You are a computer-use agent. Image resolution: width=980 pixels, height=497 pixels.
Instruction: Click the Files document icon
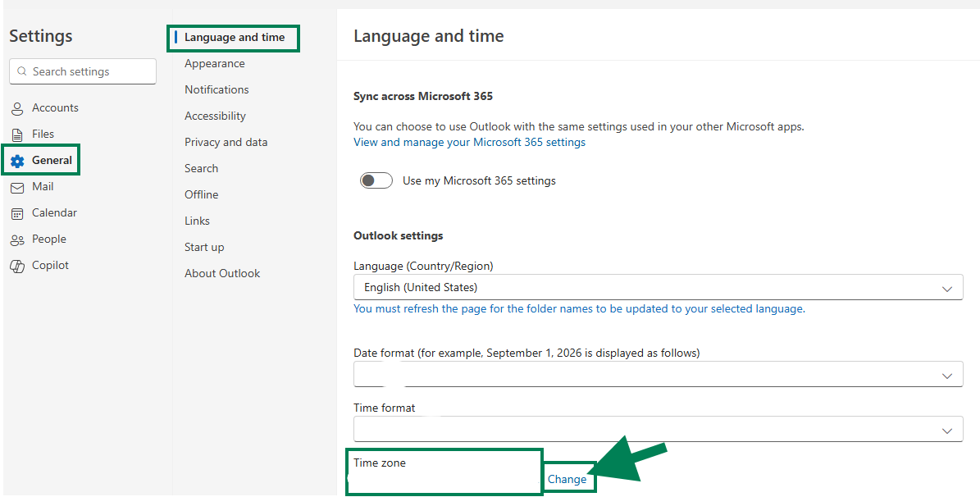point(17,135)
